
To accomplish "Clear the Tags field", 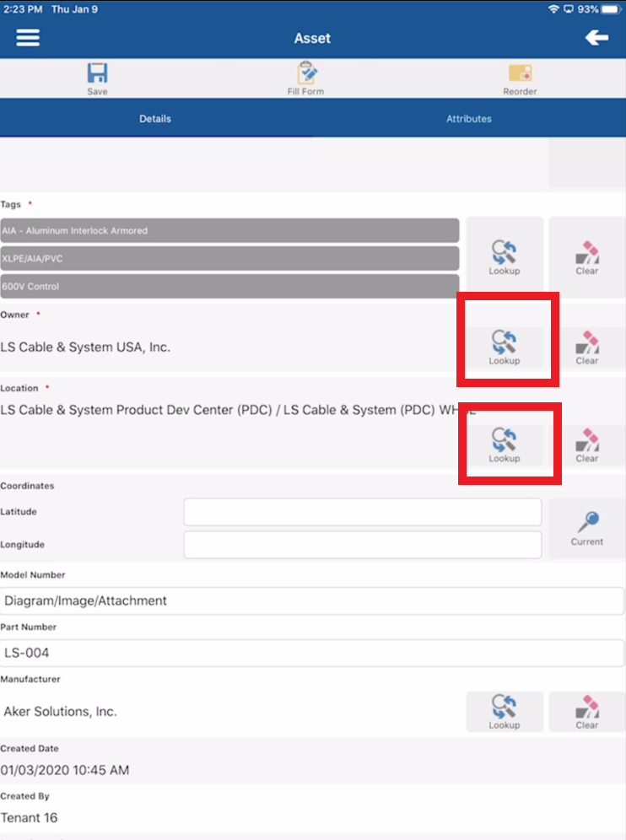I will point(587,258).
